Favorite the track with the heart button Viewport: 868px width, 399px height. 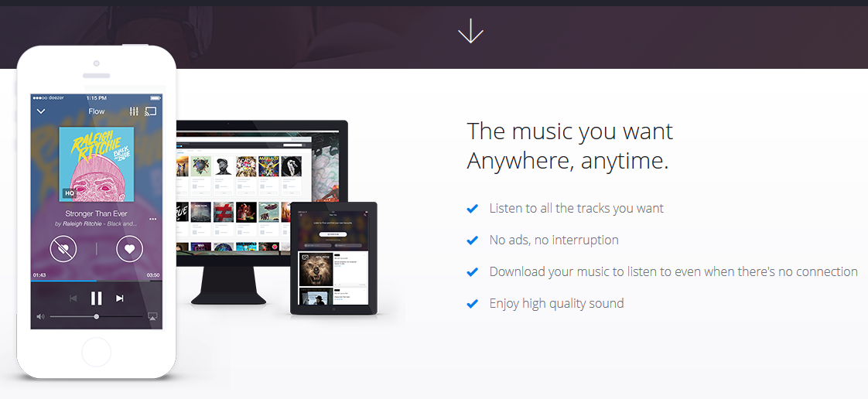129,249
